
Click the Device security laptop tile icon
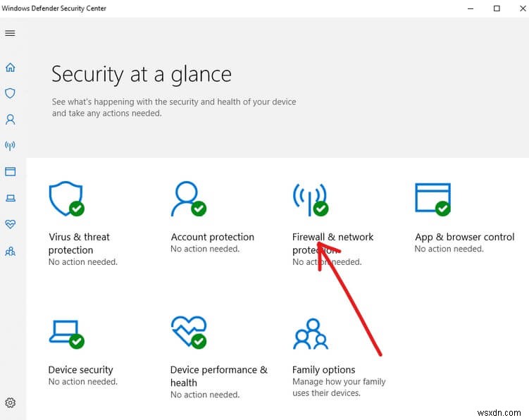click(66, 333)
